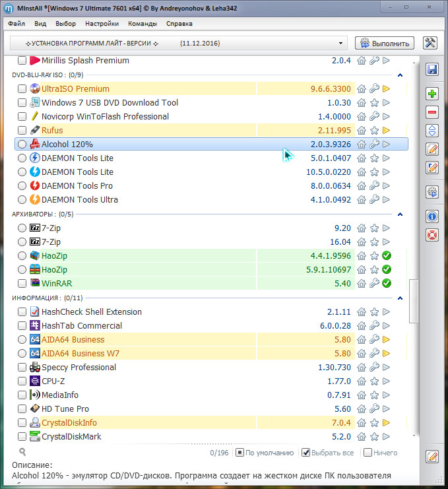This screenshot has width=448, height=489.
Task: Collapse the АРХИВАТОРЫ group
Action: 400,214
